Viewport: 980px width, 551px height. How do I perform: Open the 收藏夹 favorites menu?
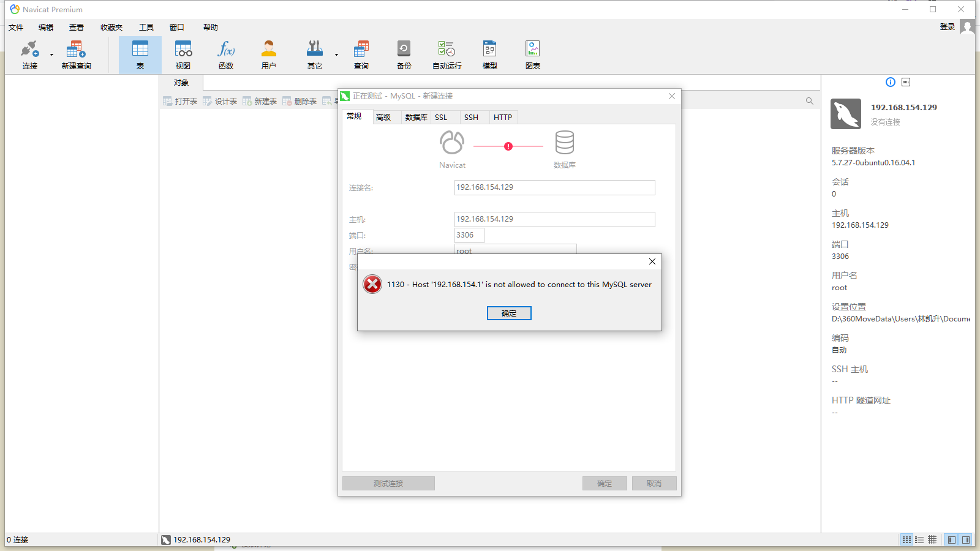point(111,28)
